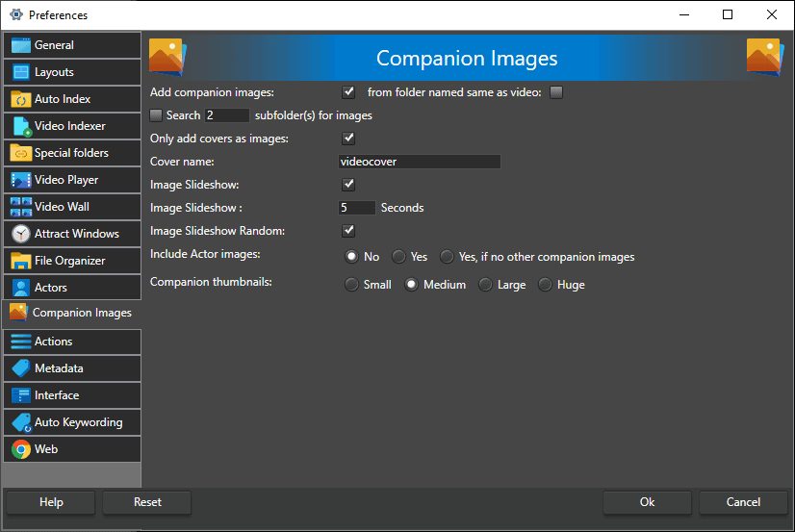Click the Video Indexer file icon
This screenshot has height=532, width=795.
point(22,126)
